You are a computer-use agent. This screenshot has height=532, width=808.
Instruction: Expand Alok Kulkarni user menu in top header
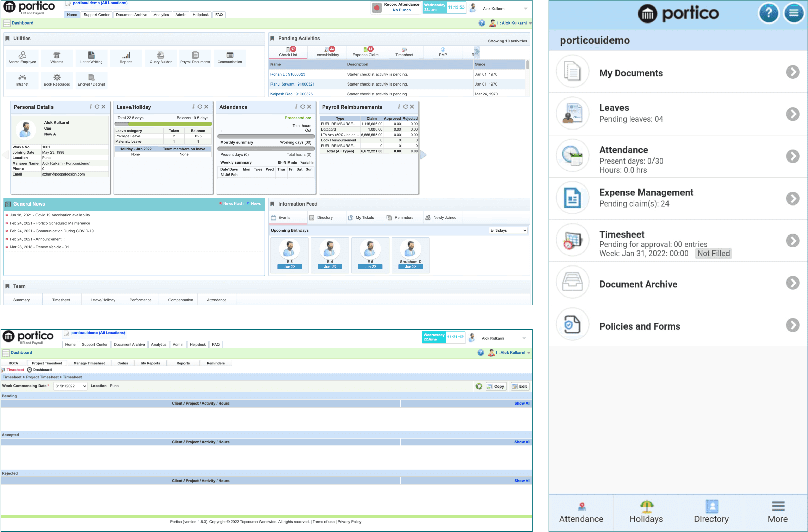pyautogui.click(x=525, y=9)
